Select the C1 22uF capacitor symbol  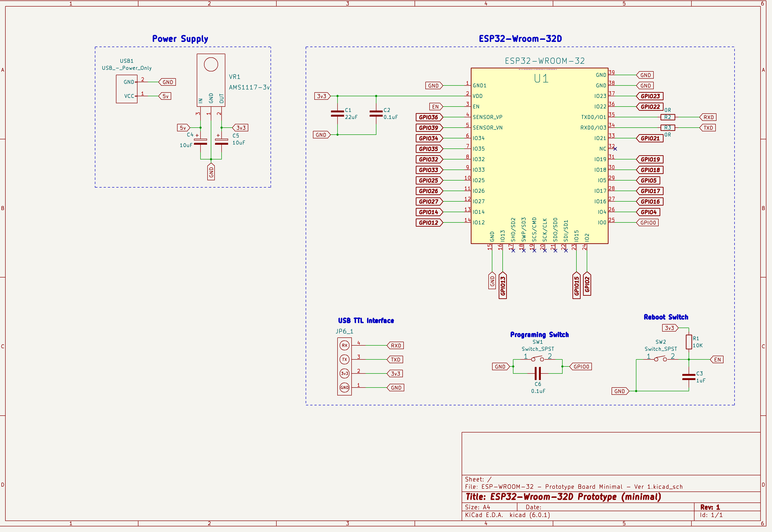pos(337,114)
